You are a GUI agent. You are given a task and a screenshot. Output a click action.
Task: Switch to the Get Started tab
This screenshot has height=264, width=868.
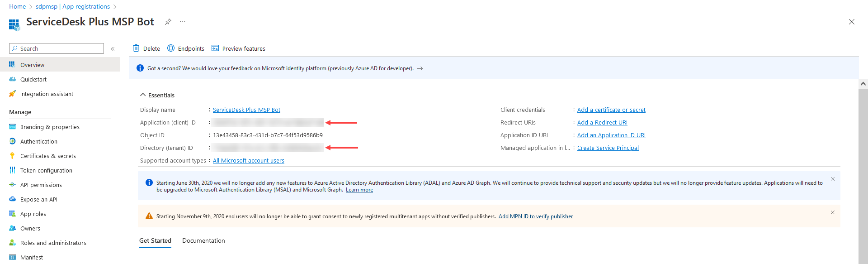(155, 241)
